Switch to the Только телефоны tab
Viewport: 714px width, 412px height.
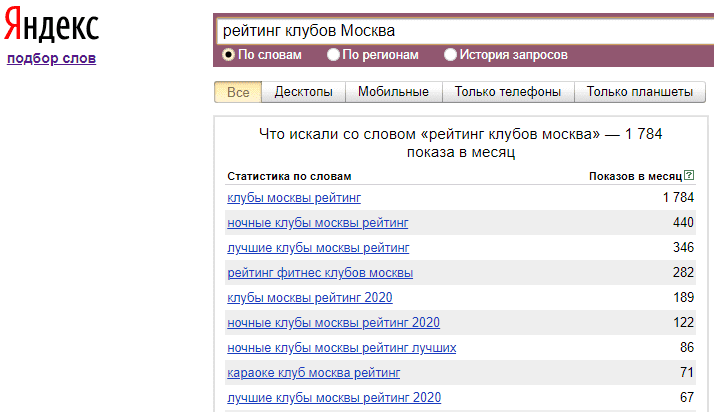click(508, 92)
